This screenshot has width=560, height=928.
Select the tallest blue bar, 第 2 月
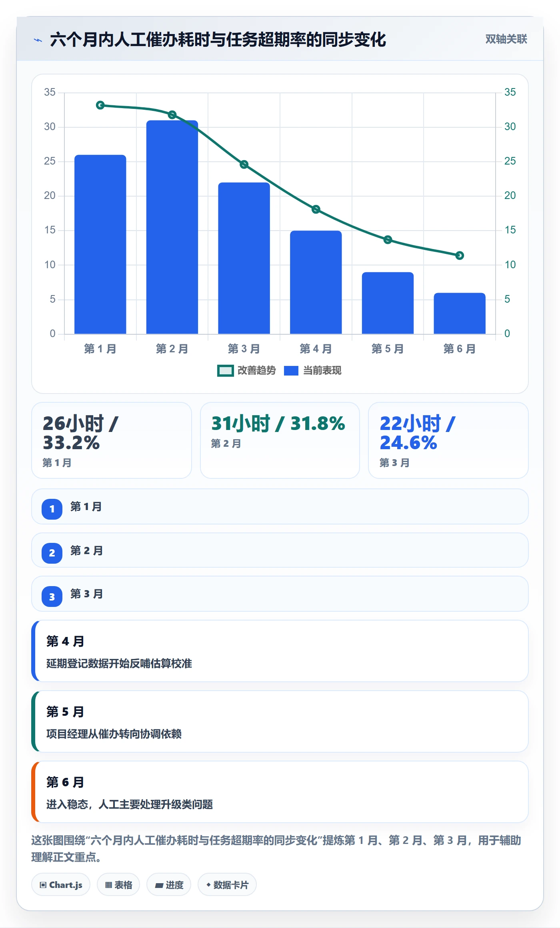[172, 227]
